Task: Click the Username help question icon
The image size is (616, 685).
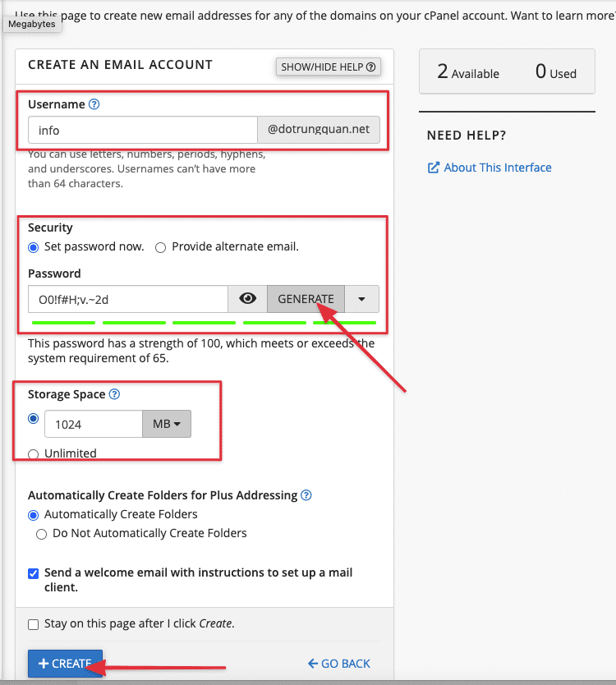Action: click(94, 104)
